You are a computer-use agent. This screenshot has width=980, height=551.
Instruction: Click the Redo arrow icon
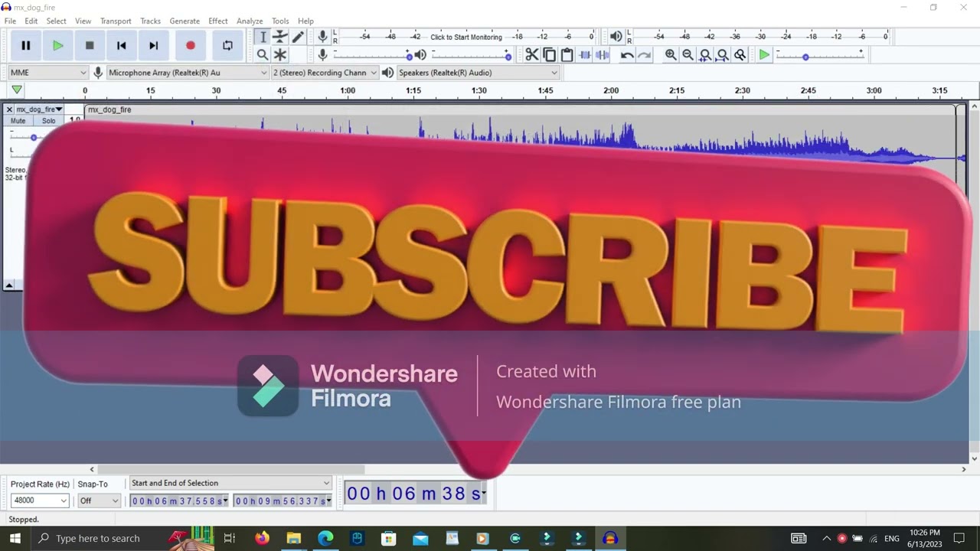click(645, 54)
